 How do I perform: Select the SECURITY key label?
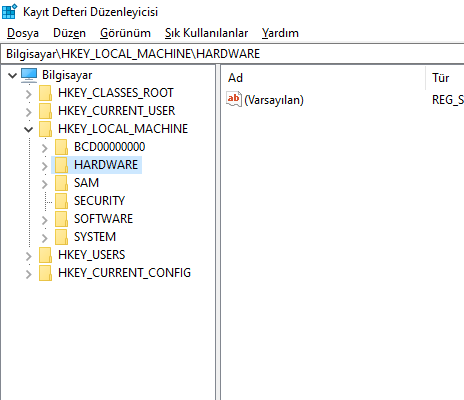99,201
